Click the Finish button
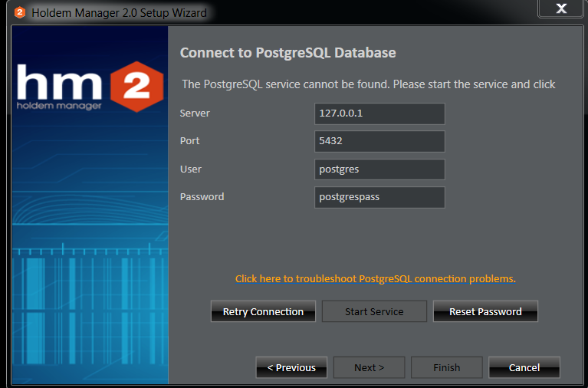This screenshot has height=388, width=588. pyautogui.click(x=447, y=367)
